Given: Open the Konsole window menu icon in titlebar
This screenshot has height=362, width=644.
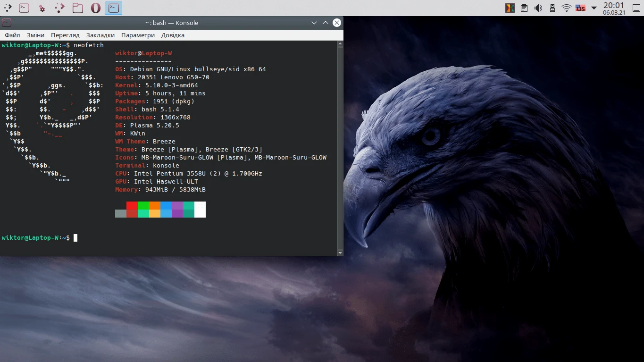Looking at the screenshot, I should click(7, 23).
